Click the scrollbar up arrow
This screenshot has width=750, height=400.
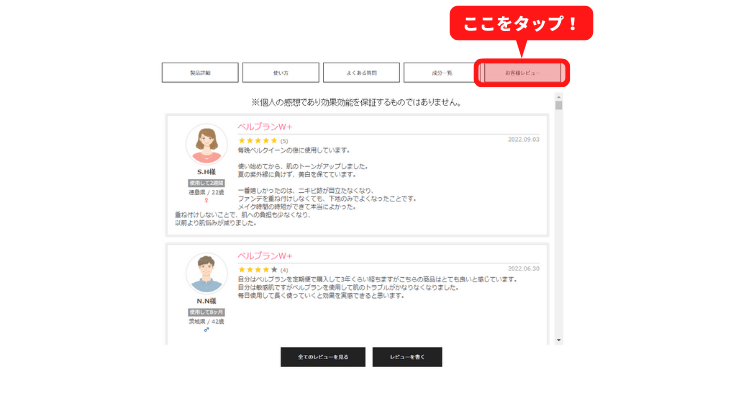(559, 97)
